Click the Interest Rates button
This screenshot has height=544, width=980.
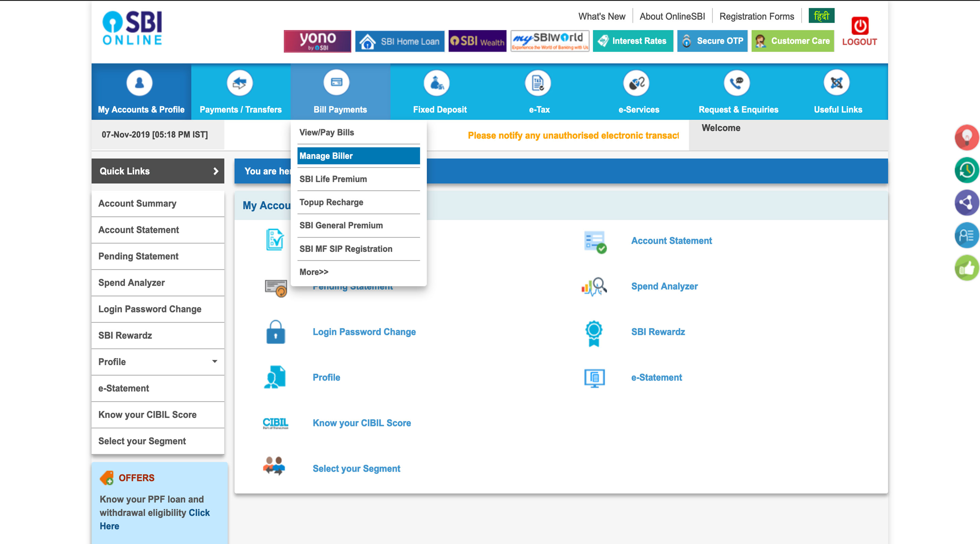633,41
